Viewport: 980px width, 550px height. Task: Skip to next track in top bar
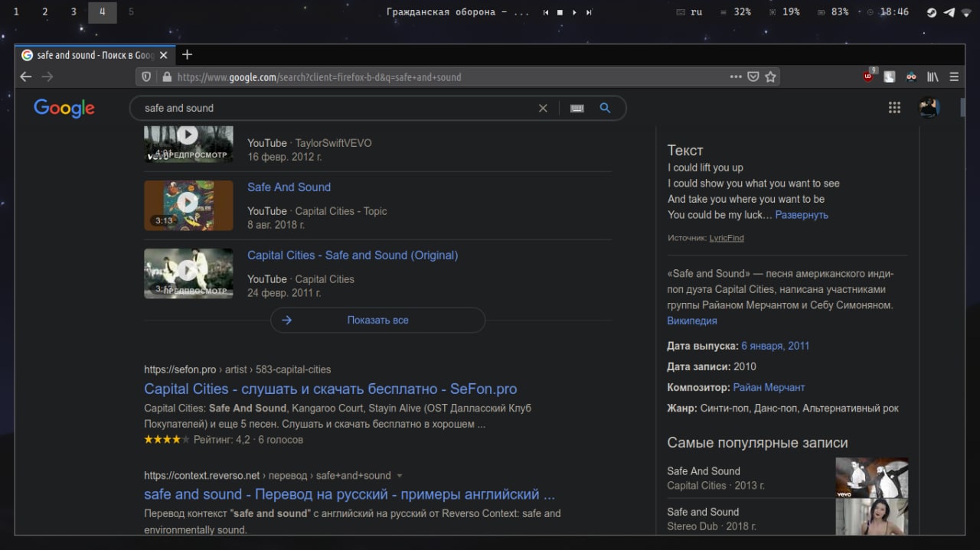(x=588, y=12)
